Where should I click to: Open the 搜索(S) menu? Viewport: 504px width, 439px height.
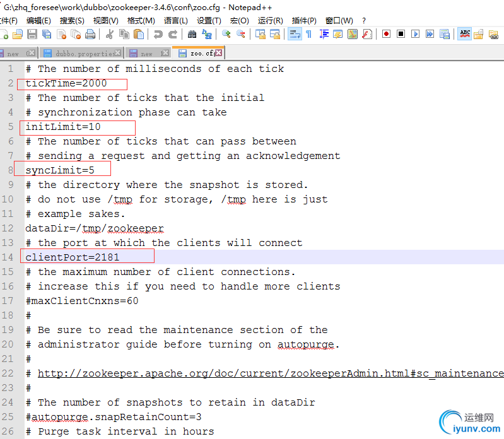[72, 21]
